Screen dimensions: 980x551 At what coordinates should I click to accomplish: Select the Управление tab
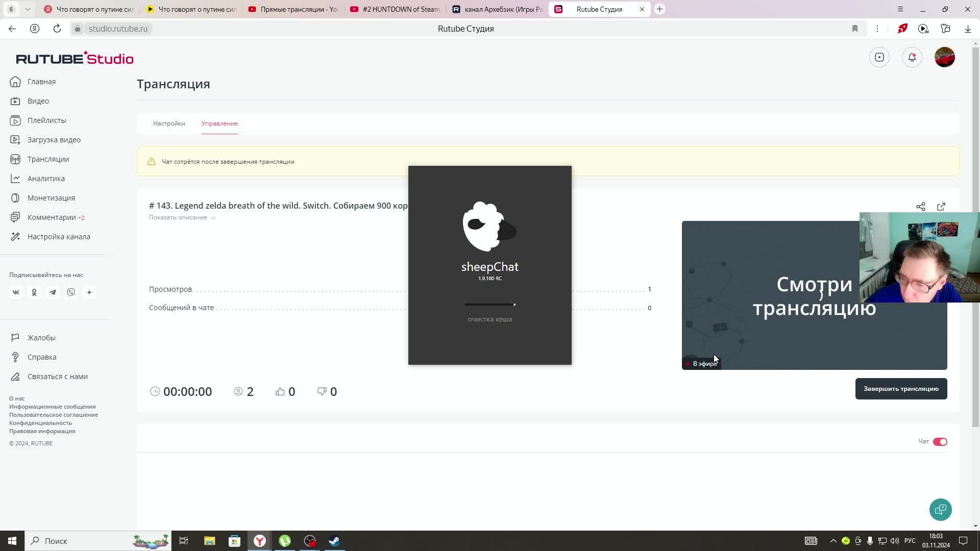[219, 123]
